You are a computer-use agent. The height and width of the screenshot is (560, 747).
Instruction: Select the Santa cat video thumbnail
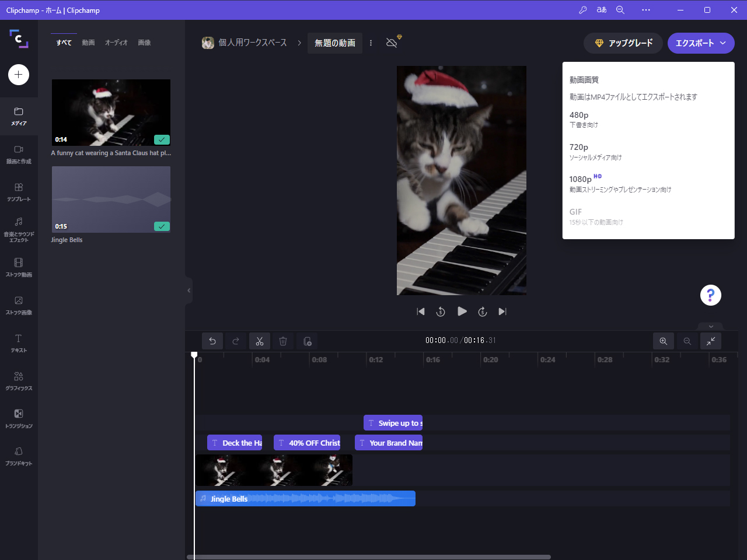(111, 113)
